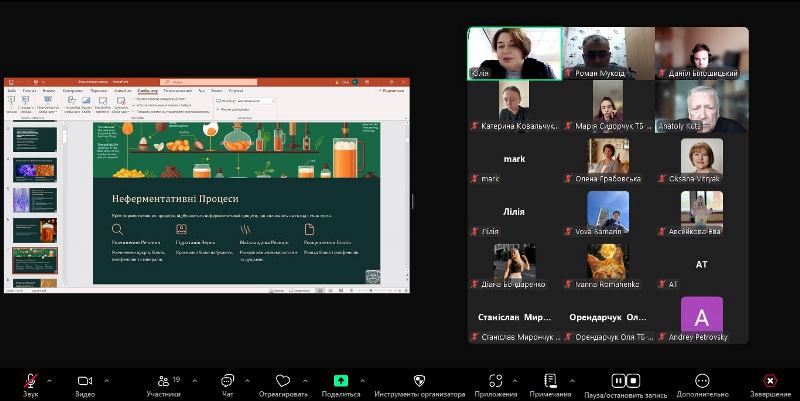Open the Чат chat panel

(227, 381)
